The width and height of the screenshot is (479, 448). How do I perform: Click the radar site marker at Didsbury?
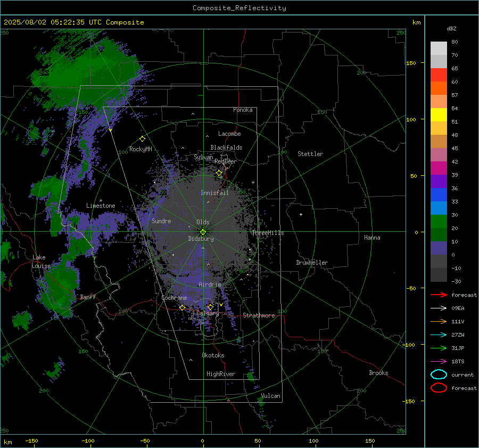click(x=203, y=232)
